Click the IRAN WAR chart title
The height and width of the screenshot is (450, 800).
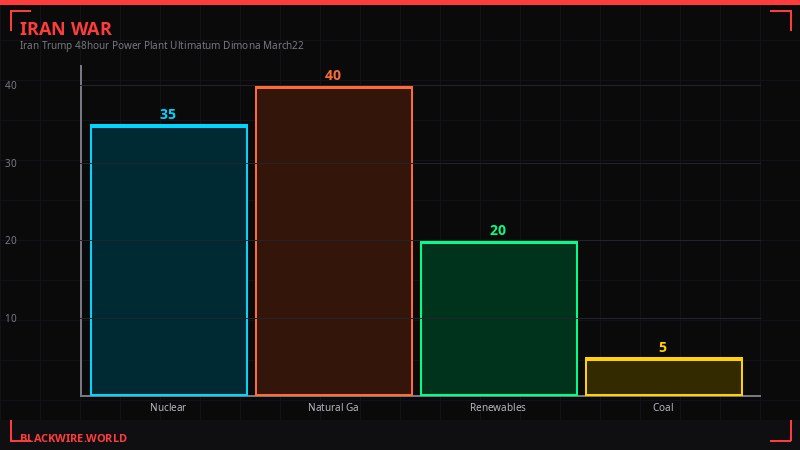[x=66, y=29]
